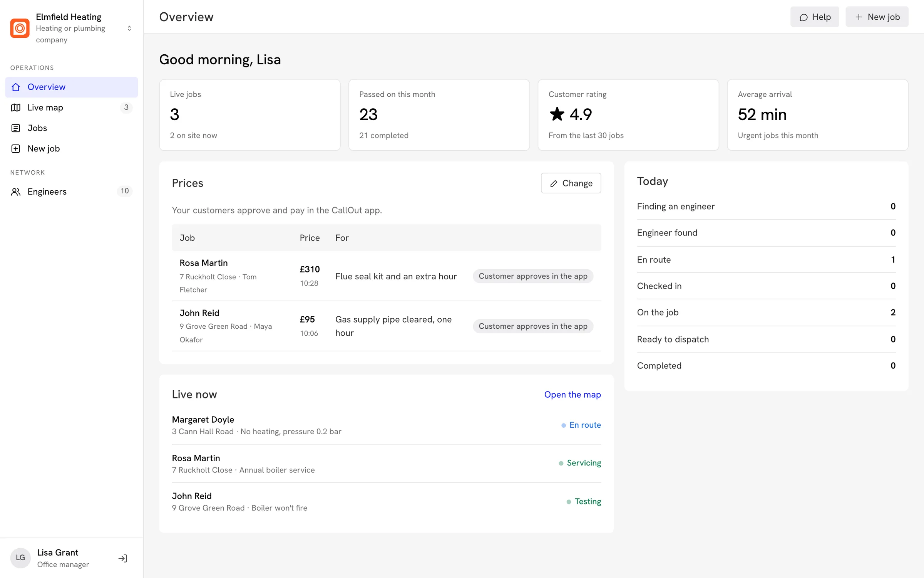Viewport: 924px width, 578px height.
Task: Open the Overview menu item
Action: 72,87
